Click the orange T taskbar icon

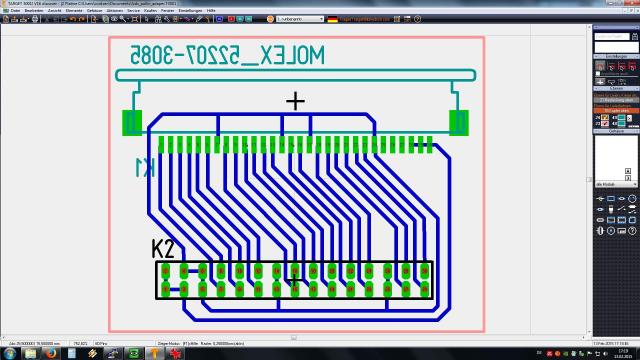[155, 353]
